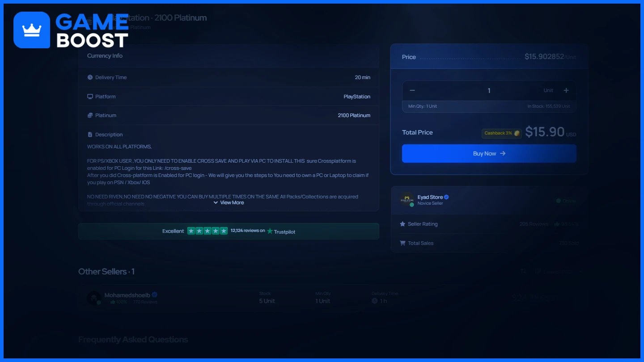The width and height of the screenshot is (644, 362).
Task: Click the Buy Now button
Action: 489,153
